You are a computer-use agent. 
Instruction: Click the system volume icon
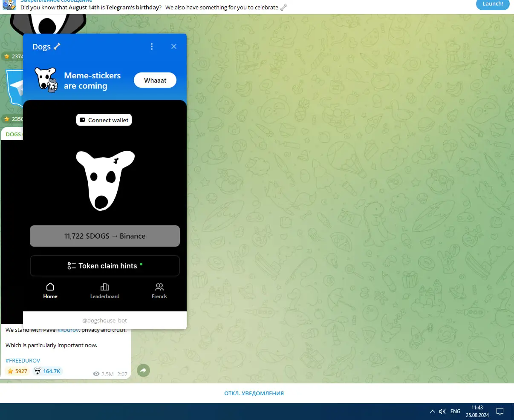442,411
